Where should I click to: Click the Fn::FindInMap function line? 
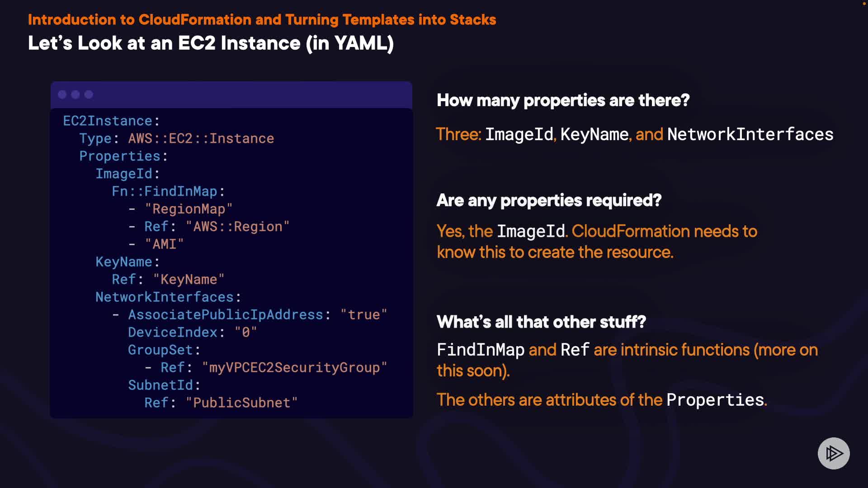click(x=168, y=192)
